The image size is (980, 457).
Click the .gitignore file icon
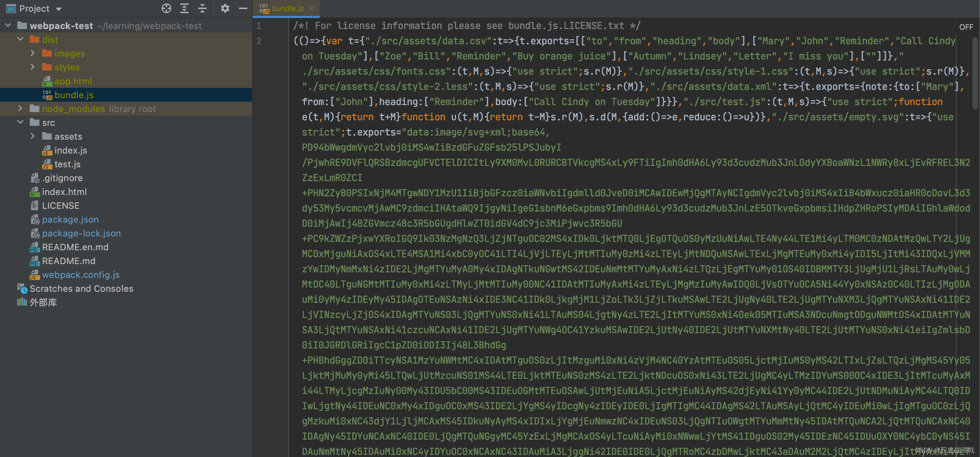coord(35,178)
